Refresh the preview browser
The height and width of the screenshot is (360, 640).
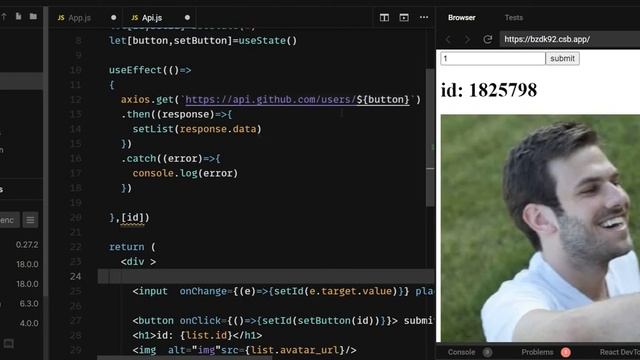point(487,39)
